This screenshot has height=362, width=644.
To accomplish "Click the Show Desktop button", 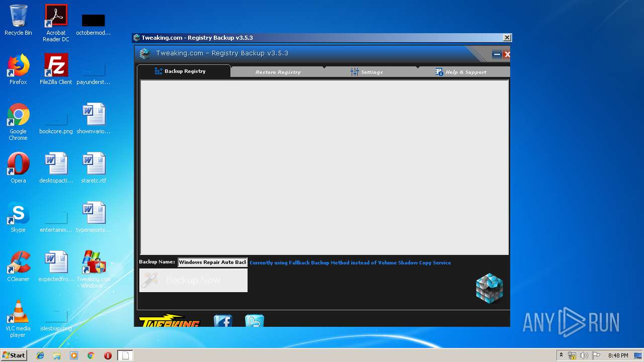I will 638,355.
